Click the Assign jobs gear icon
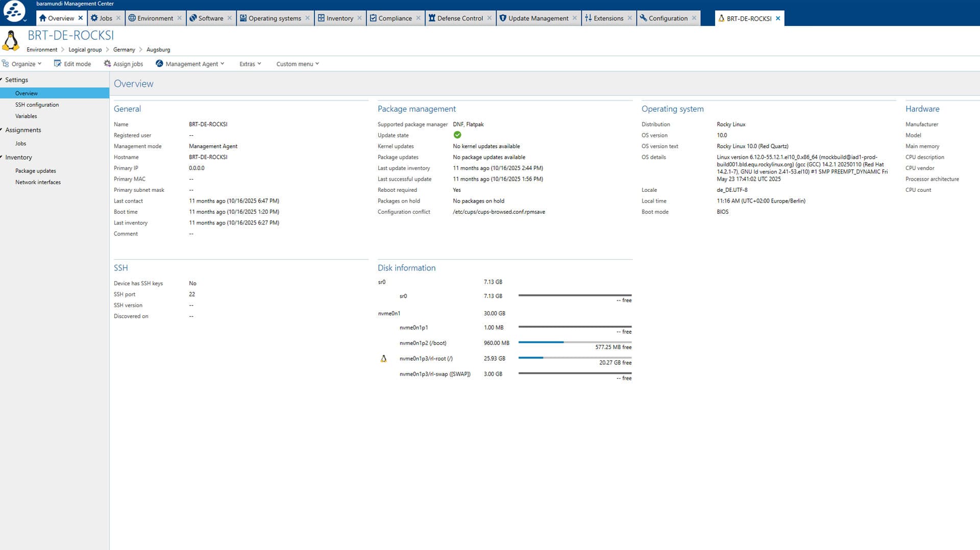 point(107,64)
